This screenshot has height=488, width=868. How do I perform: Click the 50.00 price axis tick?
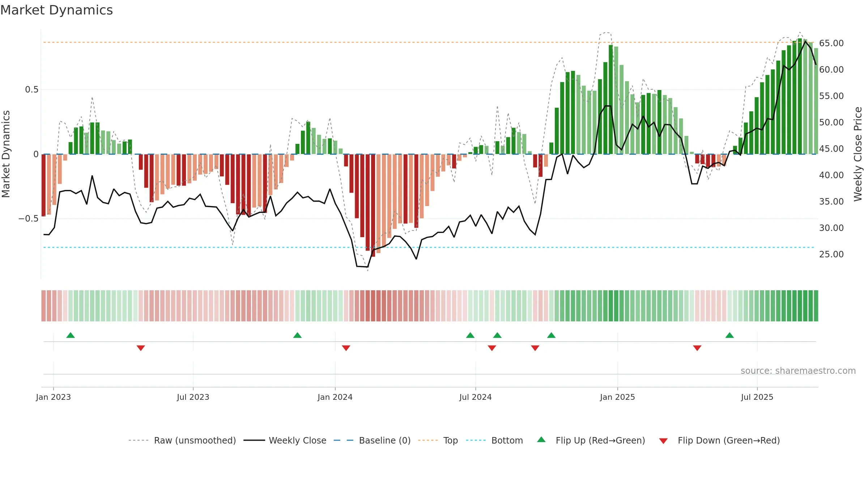[x=831, y=122]
